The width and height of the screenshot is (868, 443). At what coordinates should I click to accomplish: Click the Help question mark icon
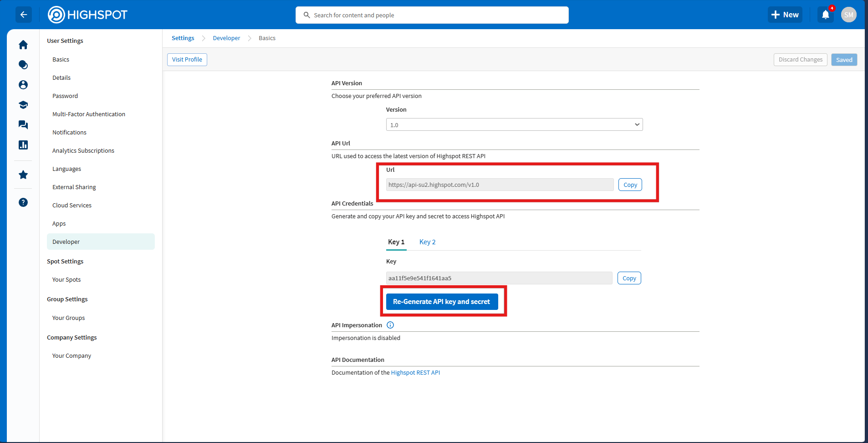(23, 202)
